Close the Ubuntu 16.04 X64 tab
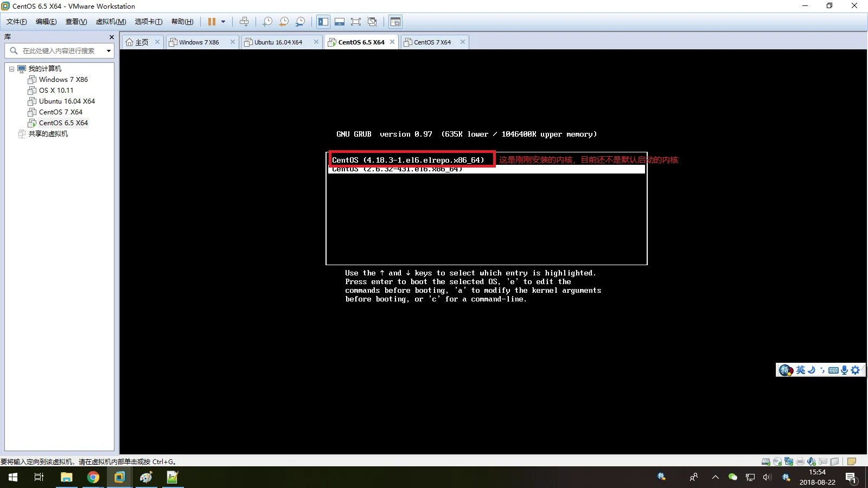The width and height of the screenshot is (868, 488). 316,42
